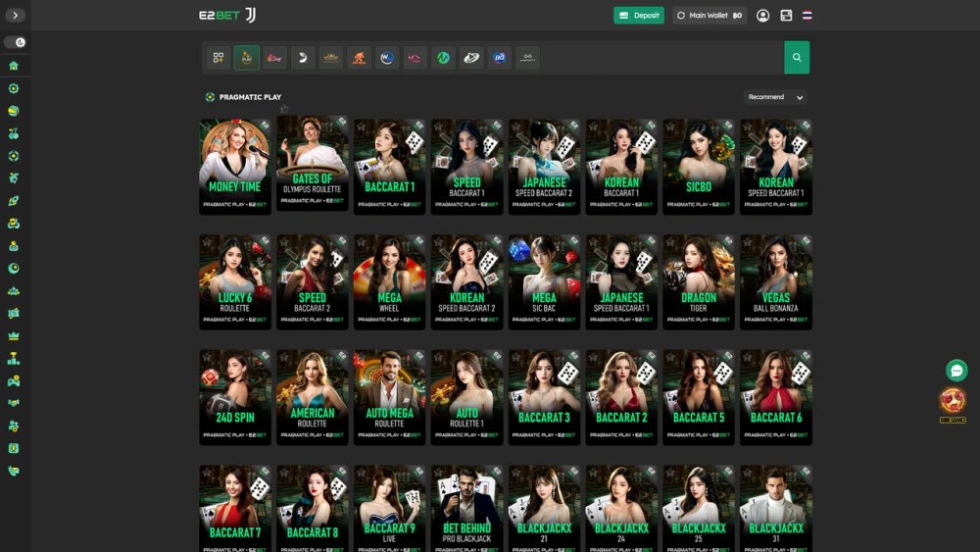Refresh the Main Wallet balance
Image resolution: width=980 pixels, height=552 pixels.
[x=681, y=16]
